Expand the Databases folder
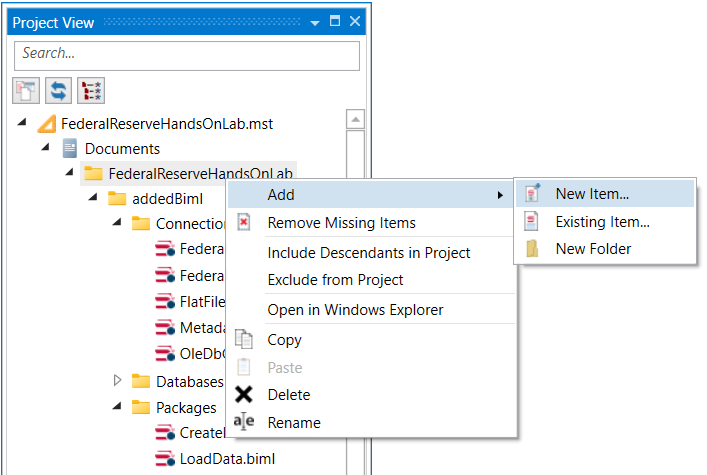Image resolution: width=707 pixels, height=475 pixels. tap(117, 380)
